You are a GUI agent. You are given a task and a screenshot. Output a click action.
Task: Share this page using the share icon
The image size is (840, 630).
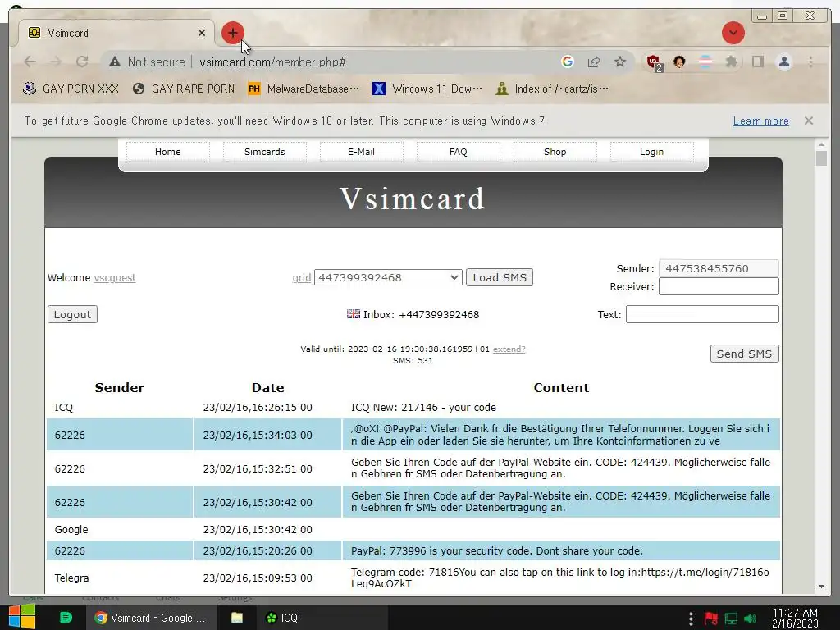(x=594, y=62)
